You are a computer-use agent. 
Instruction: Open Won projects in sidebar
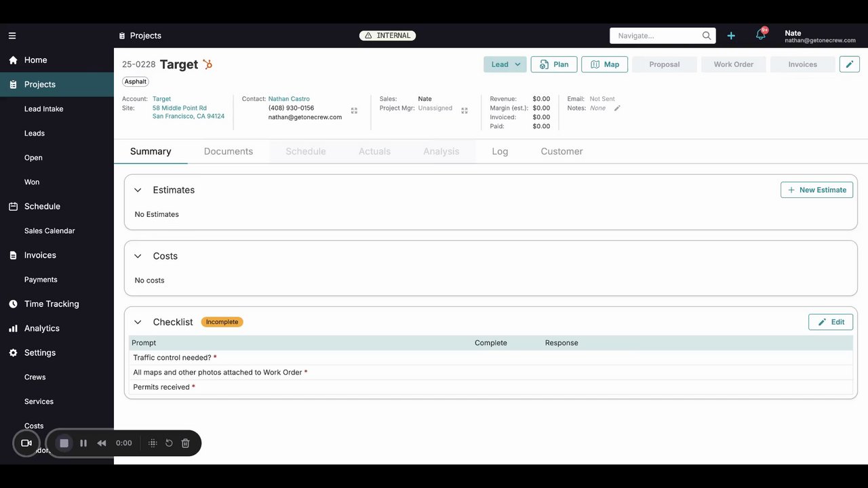(x=32, y=182)
